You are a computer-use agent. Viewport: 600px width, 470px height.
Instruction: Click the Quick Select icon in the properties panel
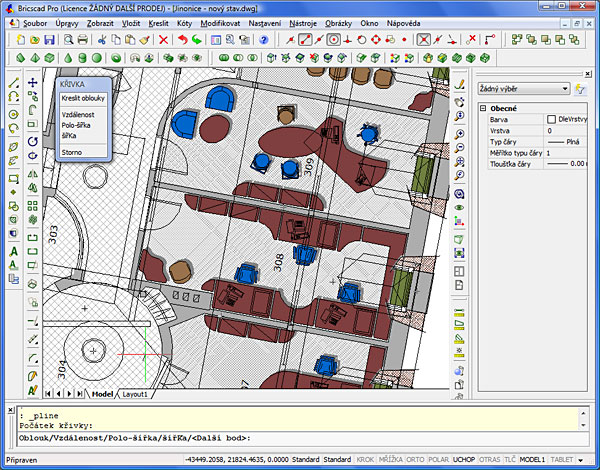coord(579,88)
